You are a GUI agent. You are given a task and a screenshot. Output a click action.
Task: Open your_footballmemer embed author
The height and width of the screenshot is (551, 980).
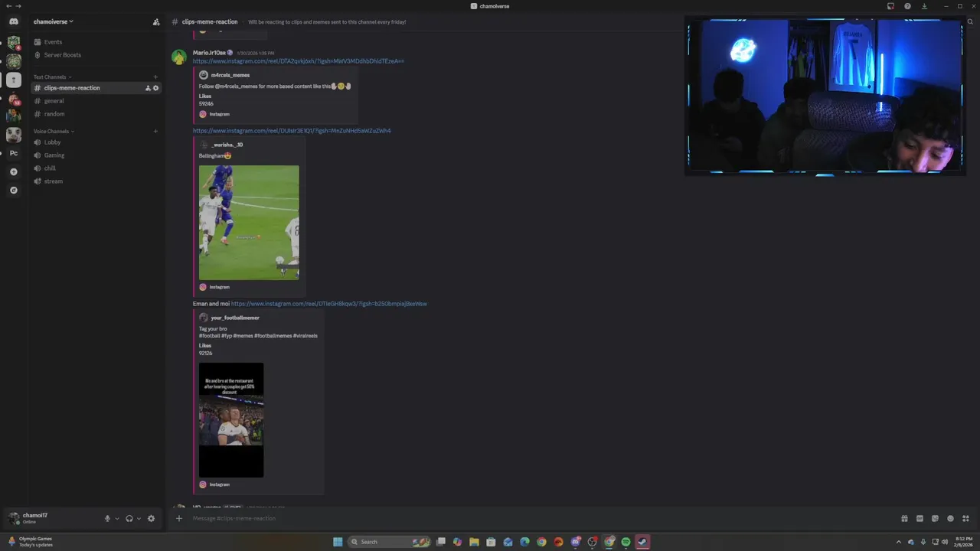(235, 318)
